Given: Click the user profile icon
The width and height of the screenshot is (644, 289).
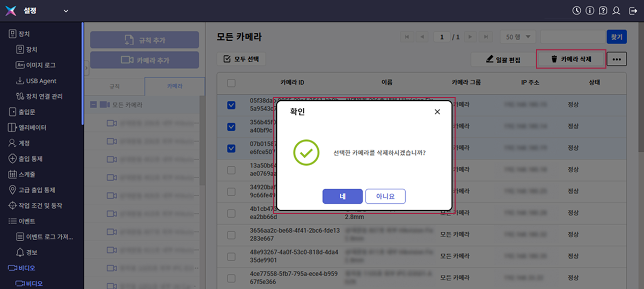Looking at the screenshot, I should point(617,11).
